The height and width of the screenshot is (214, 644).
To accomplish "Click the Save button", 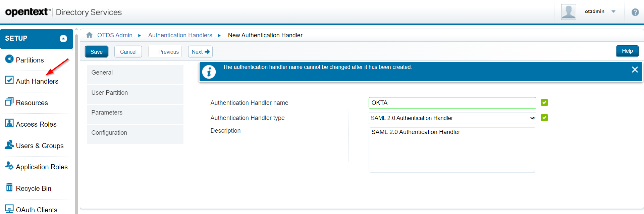I will 96,52.
